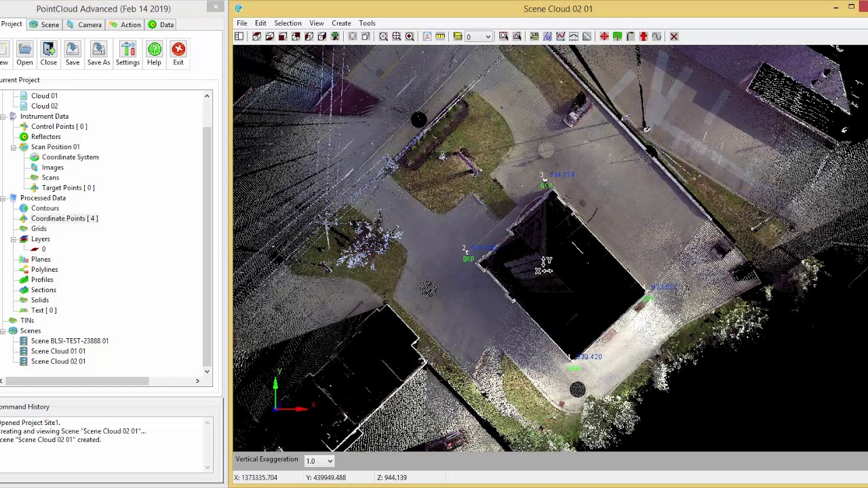This screenshot has width=868, height=488.
Task: Click the Save As disks icon
Action: point(98,49)
